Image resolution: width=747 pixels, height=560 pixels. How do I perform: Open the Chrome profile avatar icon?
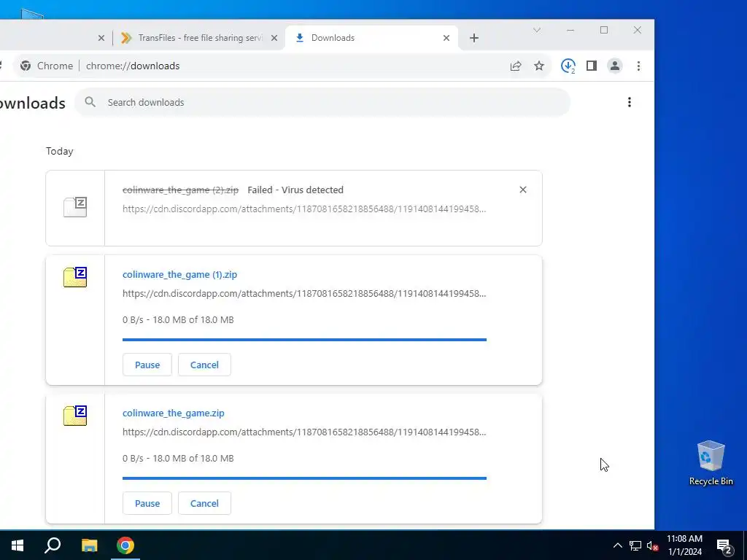click(614, 66)
